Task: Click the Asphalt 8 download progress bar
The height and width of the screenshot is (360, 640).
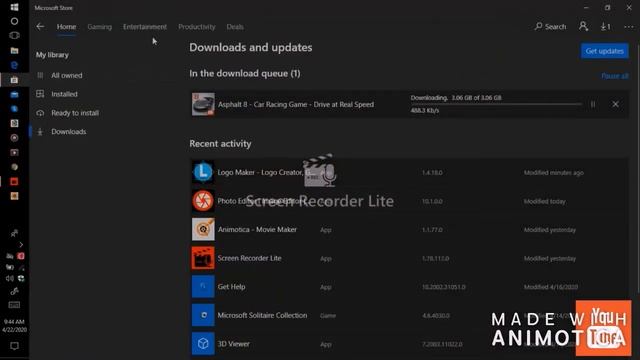Action: [496, 104]
